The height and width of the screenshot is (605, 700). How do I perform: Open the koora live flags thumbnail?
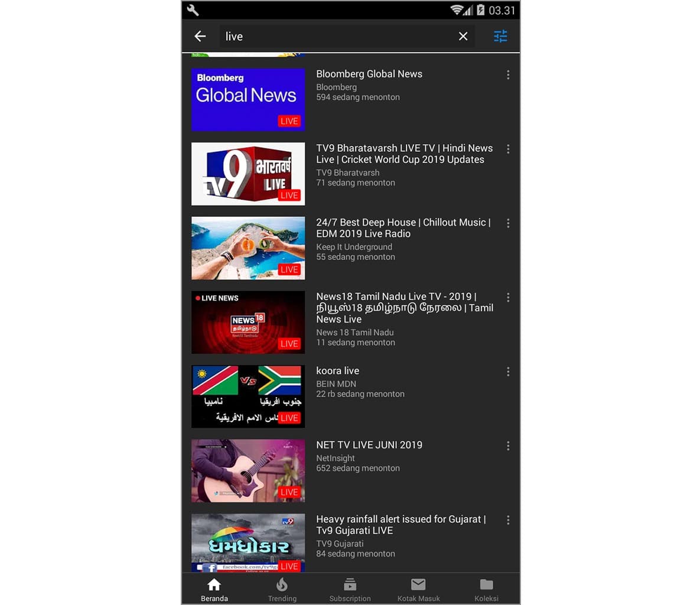(248, 396)
